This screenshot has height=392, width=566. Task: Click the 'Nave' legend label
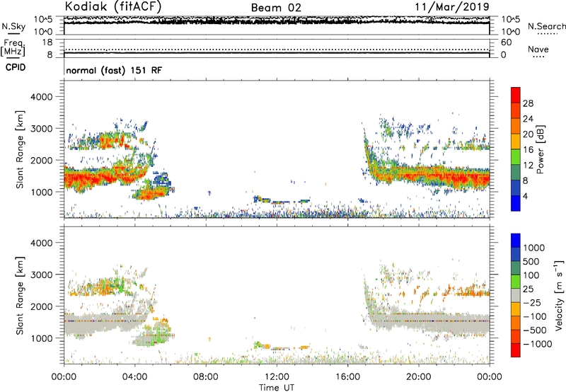click(538, 49)
